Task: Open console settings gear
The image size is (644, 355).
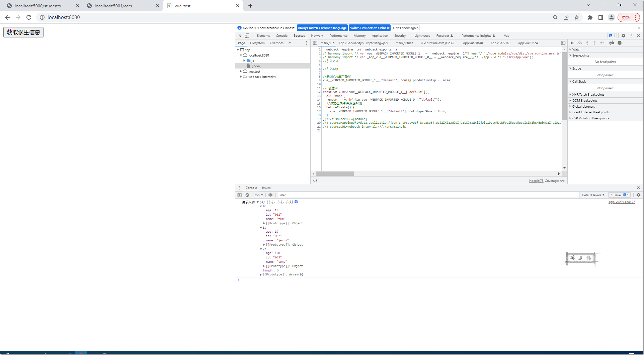Action: pos(638,195)
